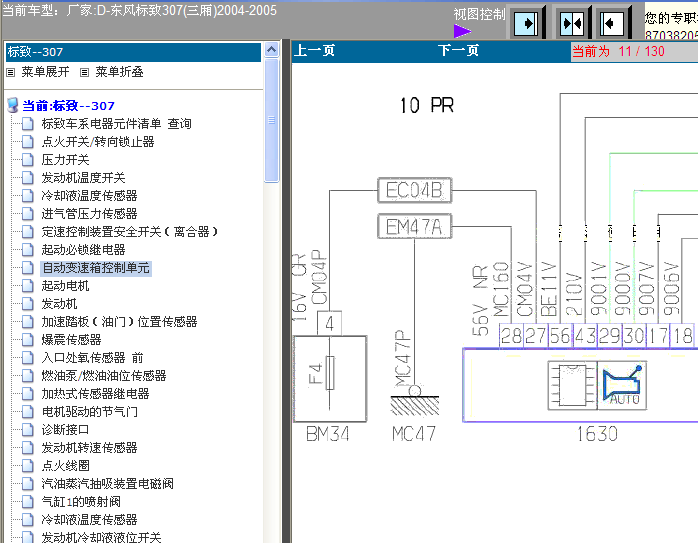698x543 pixels.
Task: Go to previous page 上一页
Action: coord(314,50)
